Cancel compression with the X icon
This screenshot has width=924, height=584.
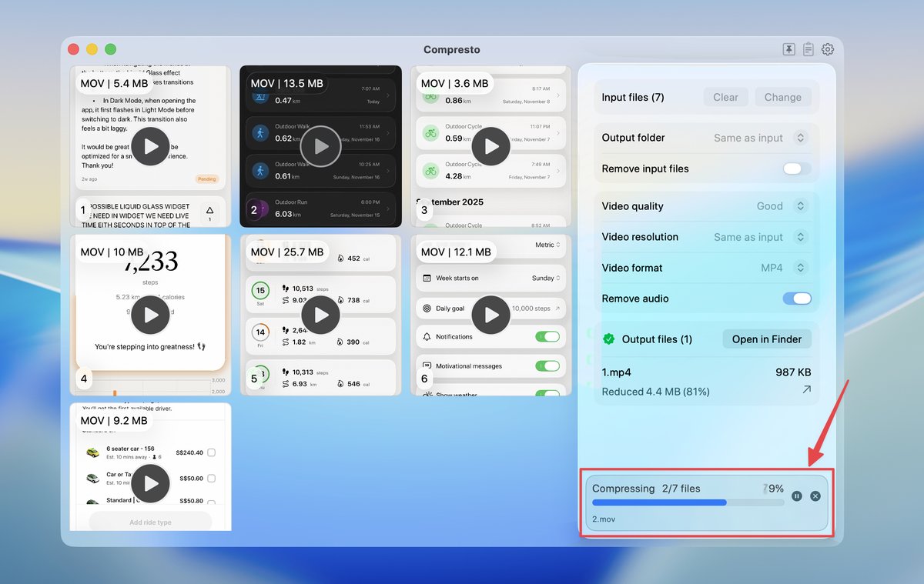[x=815, y=496]
